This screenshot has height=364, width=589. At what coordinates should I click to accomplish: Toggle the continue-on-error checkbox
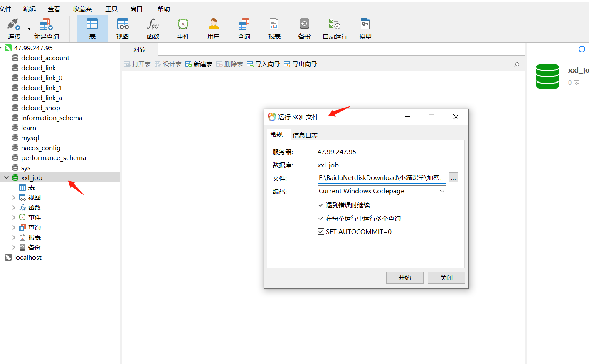coord(321,205)
